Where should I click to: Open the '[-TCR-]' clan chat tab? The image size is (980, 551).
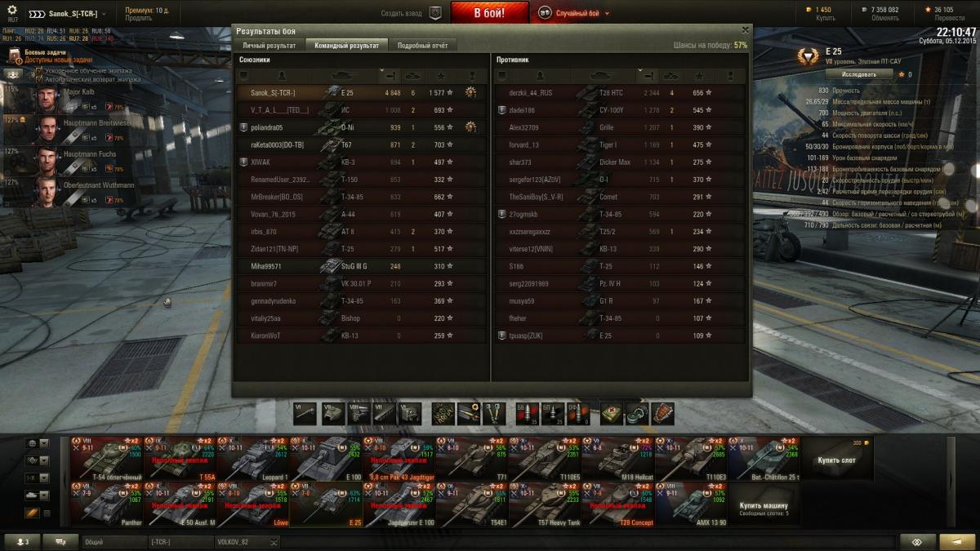(180, 542)
